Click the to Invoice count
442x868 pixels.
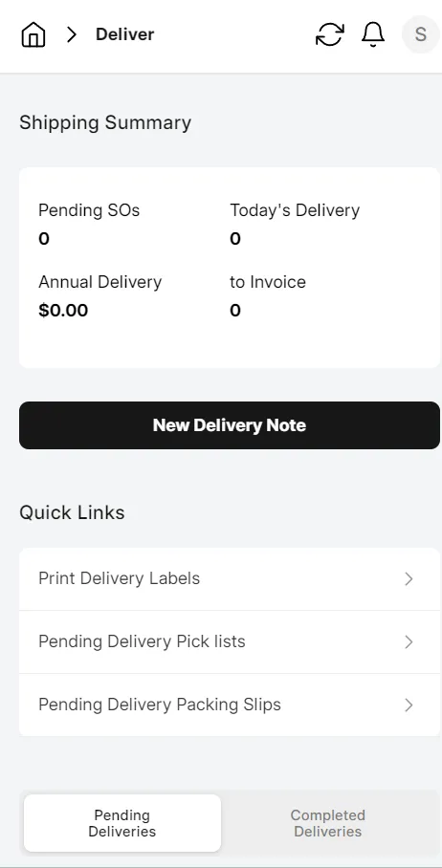pyautogui.click(x=235, y=311)
